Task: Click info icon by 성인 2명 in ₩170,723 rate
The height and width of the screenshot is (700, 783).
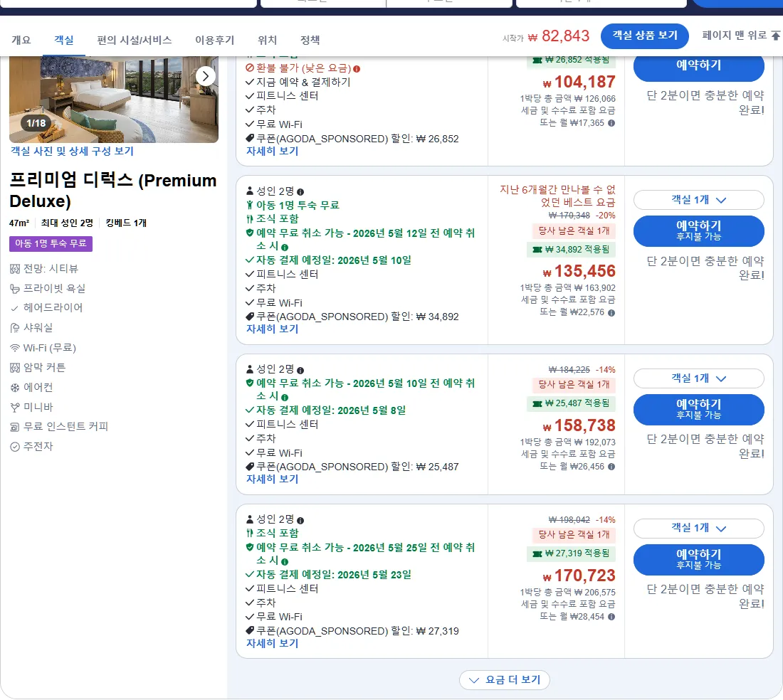Action: coord(300,521)
